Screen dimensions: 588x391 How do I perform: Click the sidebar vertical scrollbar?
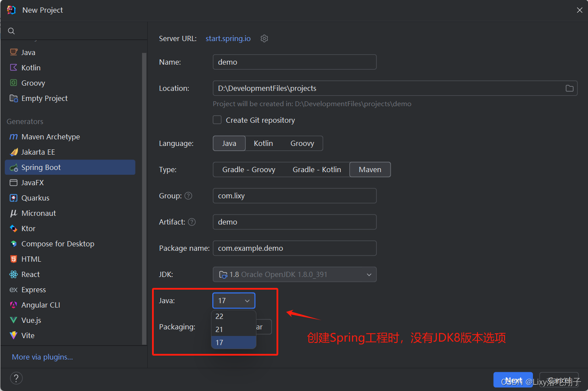144,199
